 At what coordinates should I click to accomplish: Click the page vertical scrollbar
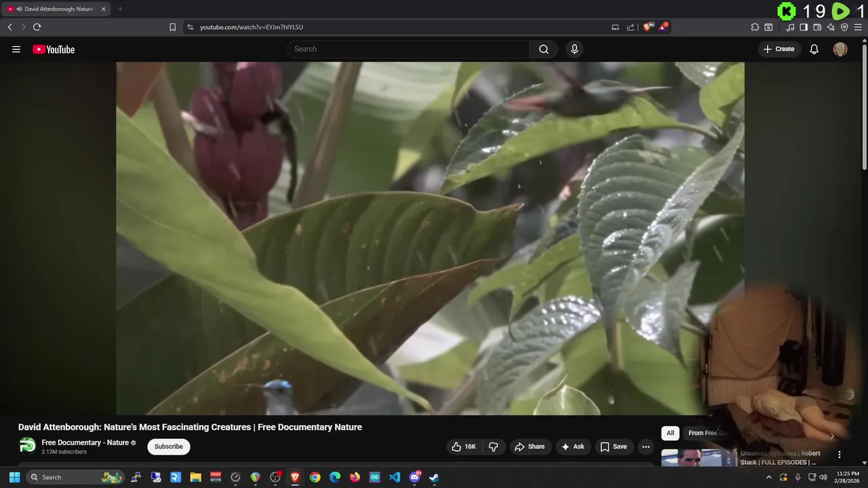864,106
